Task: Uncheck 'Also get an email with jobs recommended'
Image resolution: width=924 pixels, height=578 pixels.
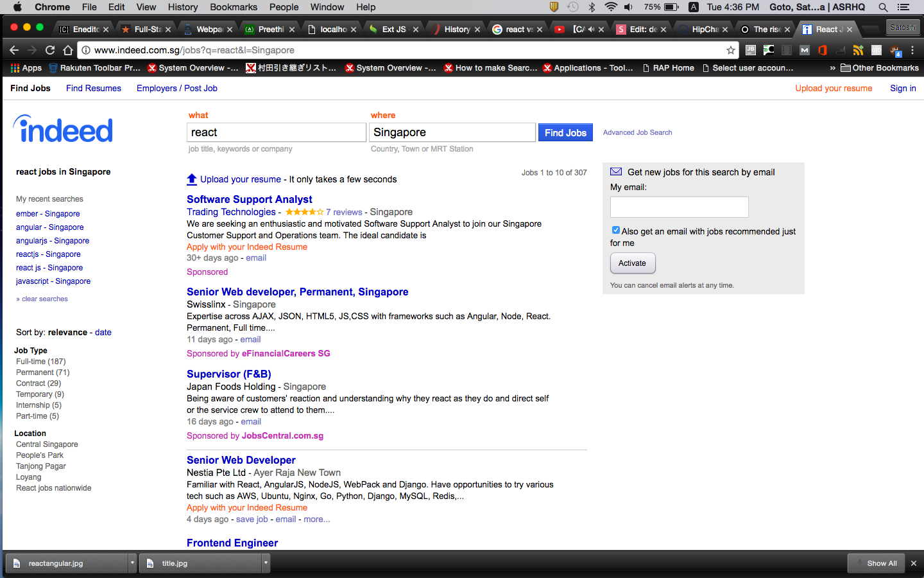Action: click(615, 230)
